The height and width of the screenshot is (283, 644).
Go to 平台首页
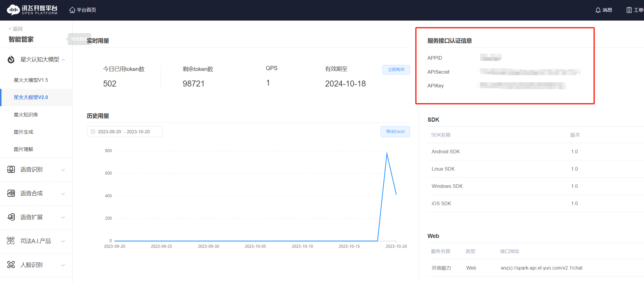pos(86,10)
